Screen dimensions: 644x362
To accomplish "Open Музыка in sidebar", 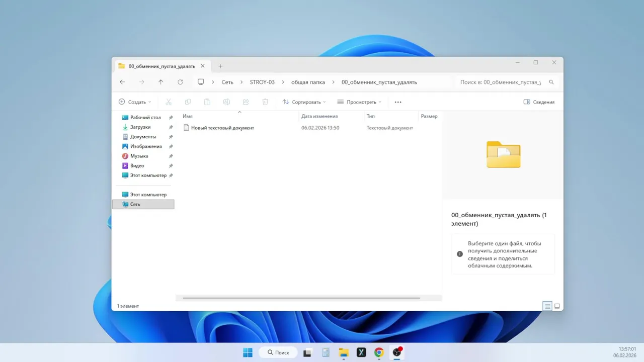I will click(139, 156).
